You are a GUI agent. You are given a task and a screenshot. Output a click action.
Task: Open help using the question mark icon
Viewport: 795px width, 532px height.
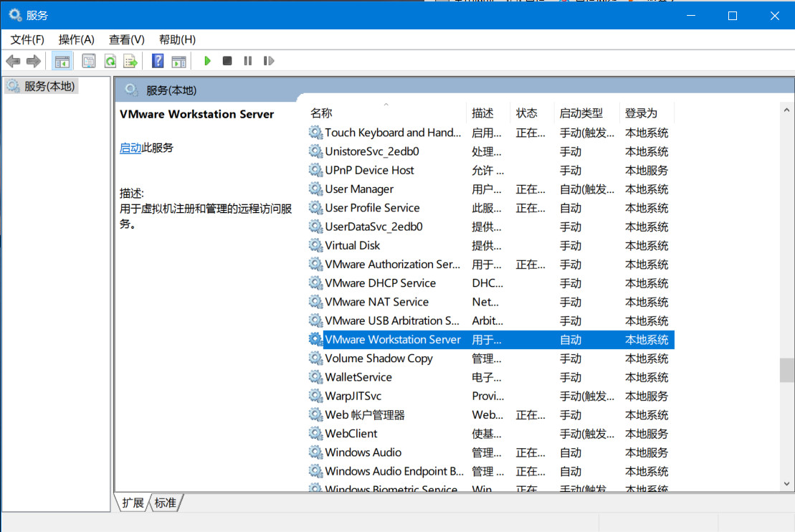pyautogui.click(x=157, y=60)
